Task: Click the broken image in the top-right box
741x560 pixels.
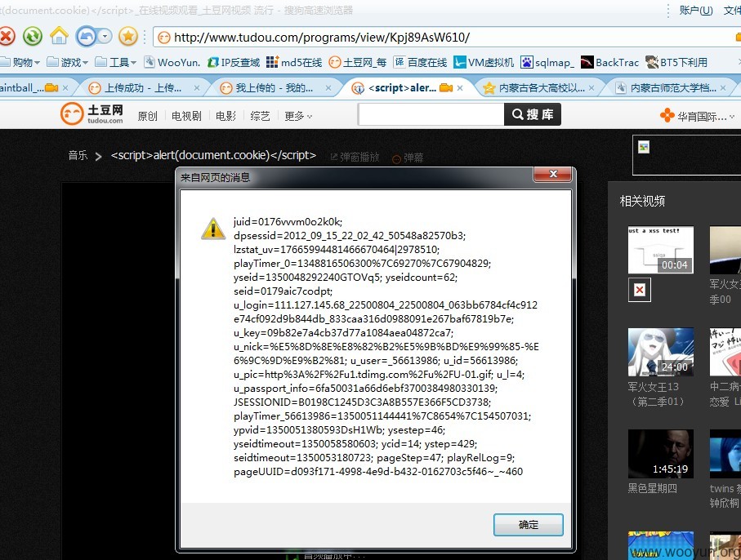Action: [644, 147]
